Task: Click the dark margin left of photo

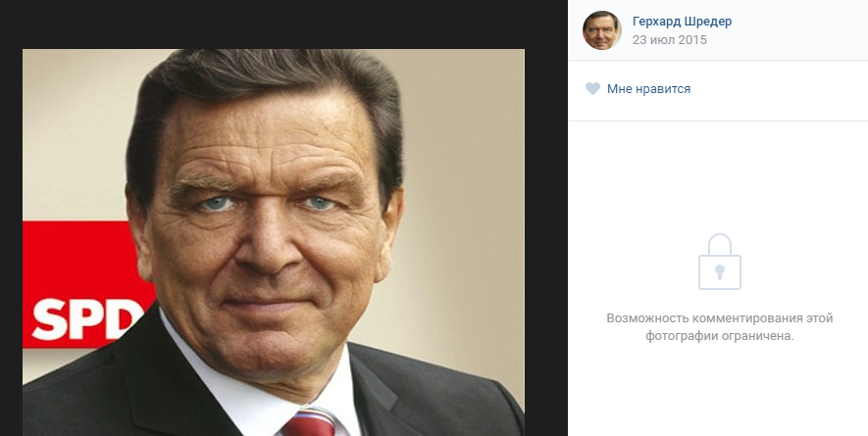Action: (x=11, y=245)
